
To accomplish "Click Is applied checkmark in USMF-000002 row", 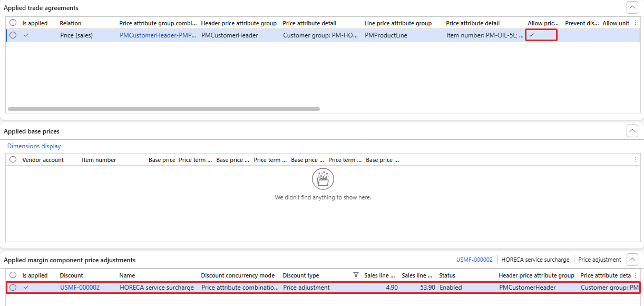I will pyautogui.click(x=26, y=288).
